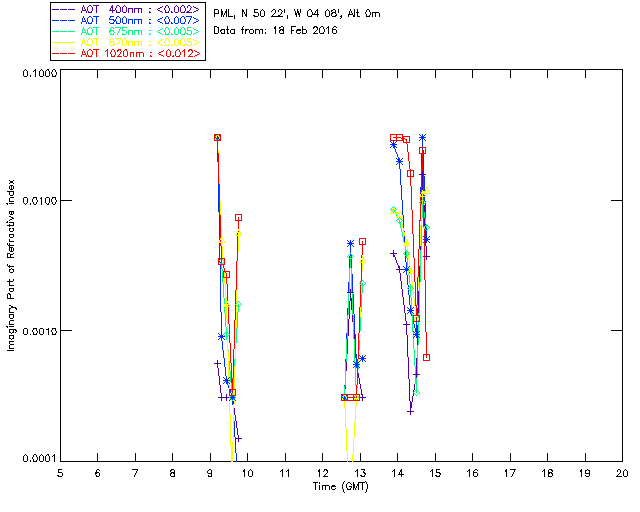Click the 'AOT 1020nm : <0.012>' legend entry
640x512 pixels.
127,53
